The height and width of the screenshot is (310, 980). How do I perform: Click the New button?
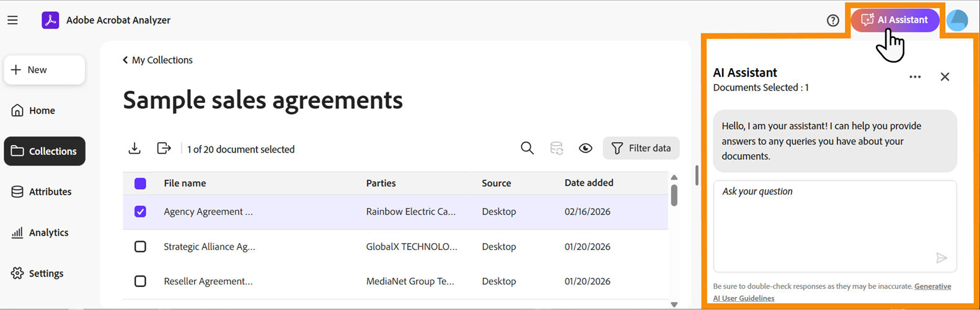(45, 70)
